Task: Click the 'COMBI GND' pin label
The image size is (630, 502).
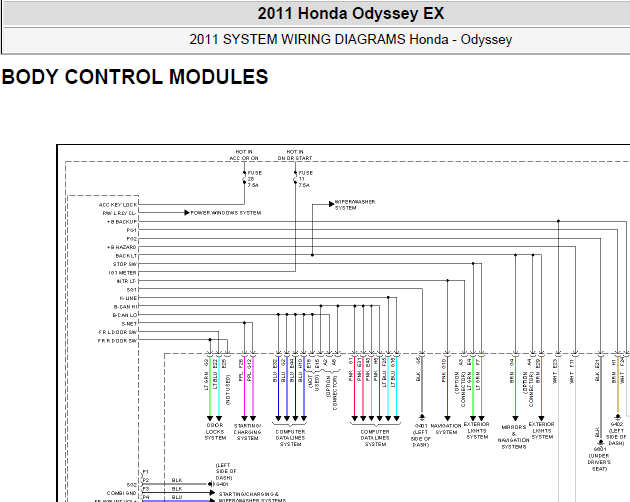Action: (x=122, y=493)
